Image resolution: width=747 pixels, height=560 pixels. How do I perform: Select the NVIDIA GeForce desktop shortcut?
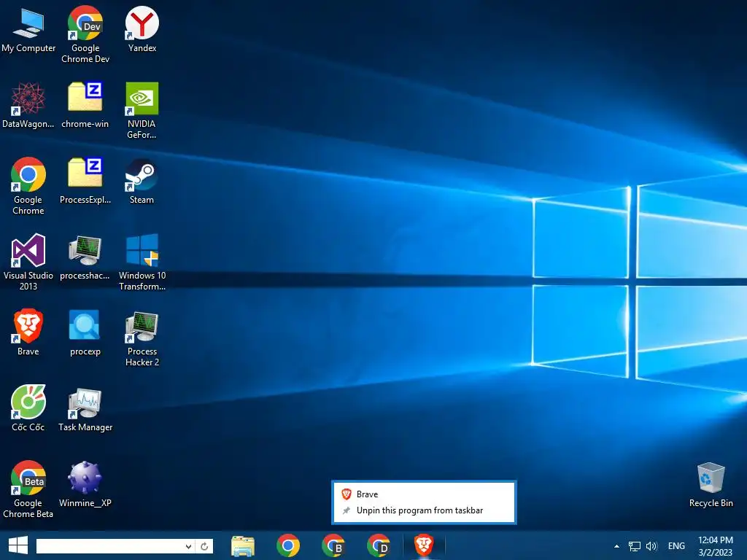[x=142, y=111]
